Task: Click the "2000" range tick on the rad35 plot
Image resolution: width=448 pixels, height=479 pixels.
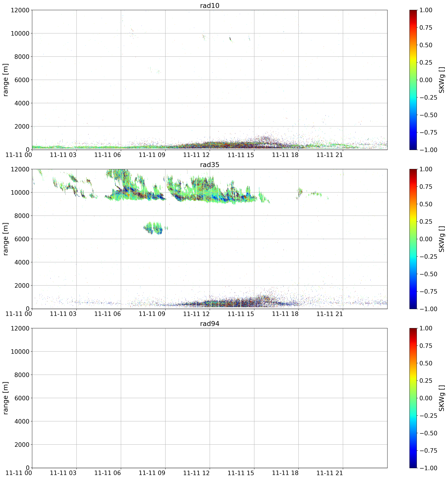Action: click(x=22, y=286)
